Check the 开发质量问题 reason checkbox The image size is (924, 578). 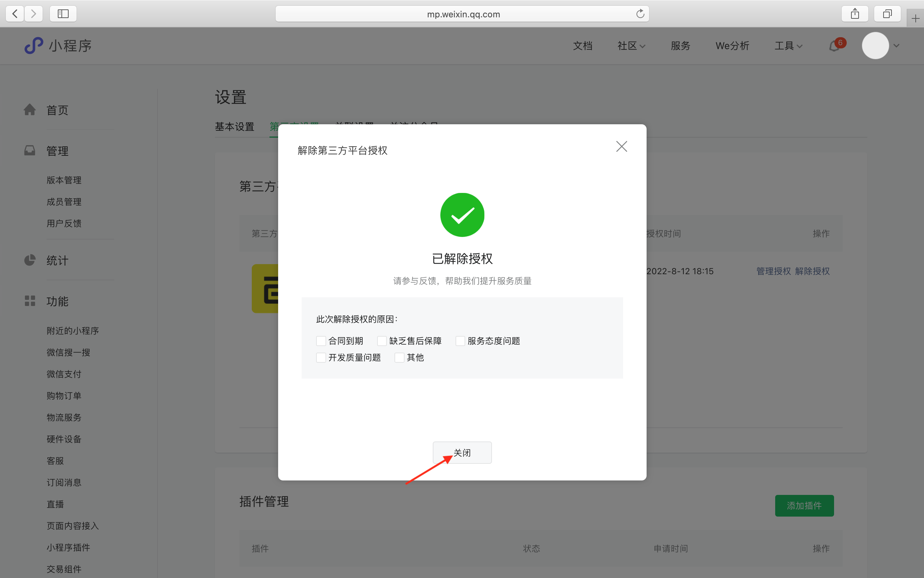click(321, 357)
